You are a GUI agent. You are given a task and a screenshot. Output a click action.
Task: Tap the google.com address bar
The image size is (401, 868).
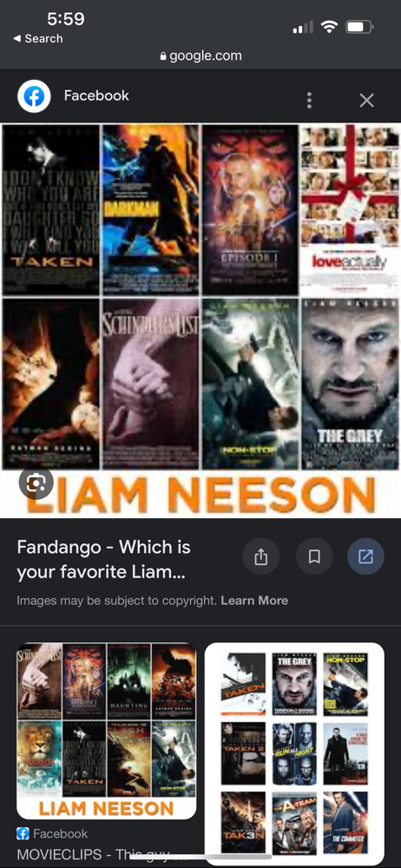pyautogui.click(x=200, y=56)
